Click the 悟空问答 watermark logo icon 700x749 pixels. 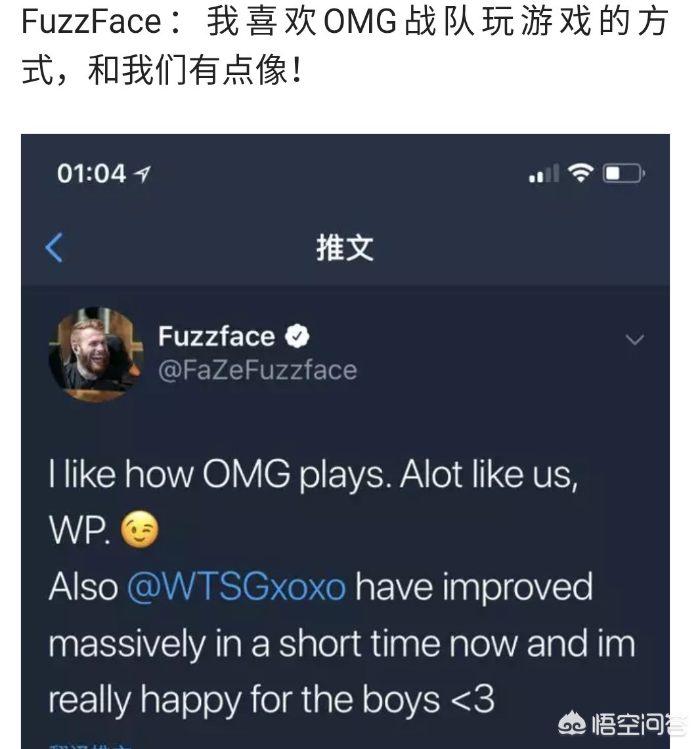point(572,723)
